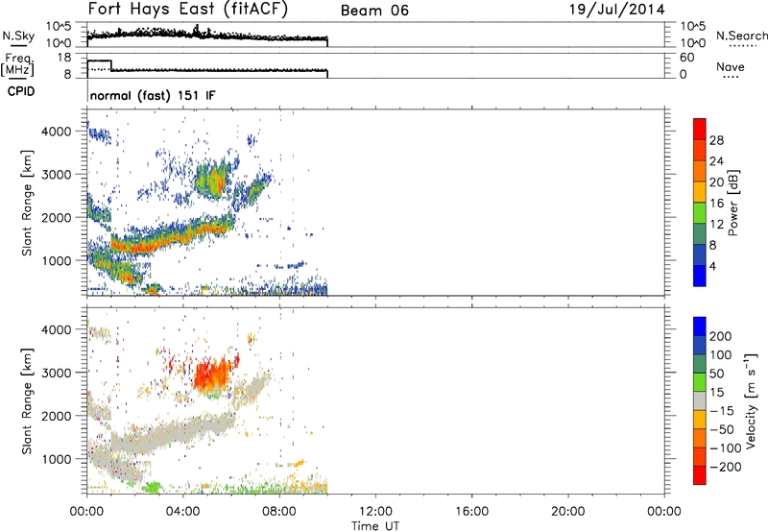
Task: Click '2000' tick on power panel
Action: tap(56, 217)
